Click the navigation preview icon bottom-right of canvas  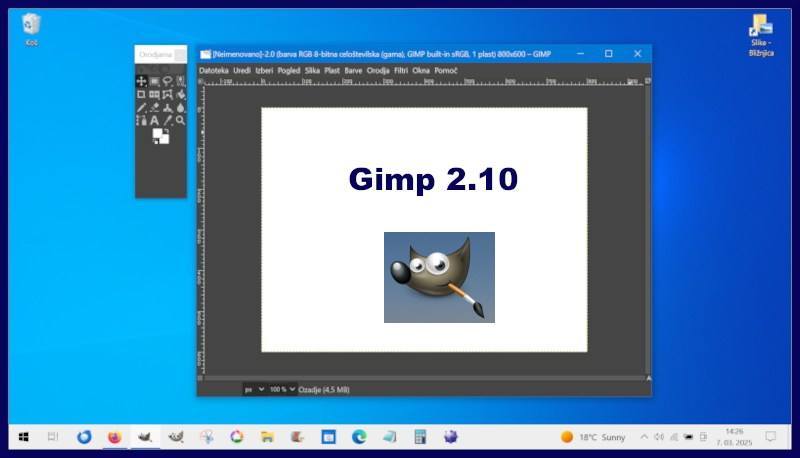tap(648, 378)
